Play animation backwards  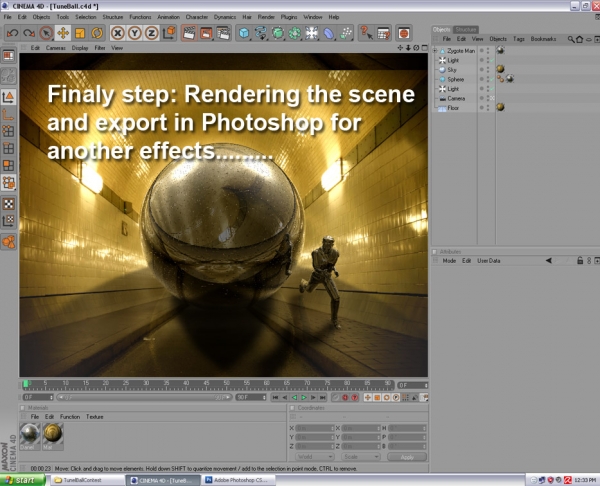click(294, 398)
